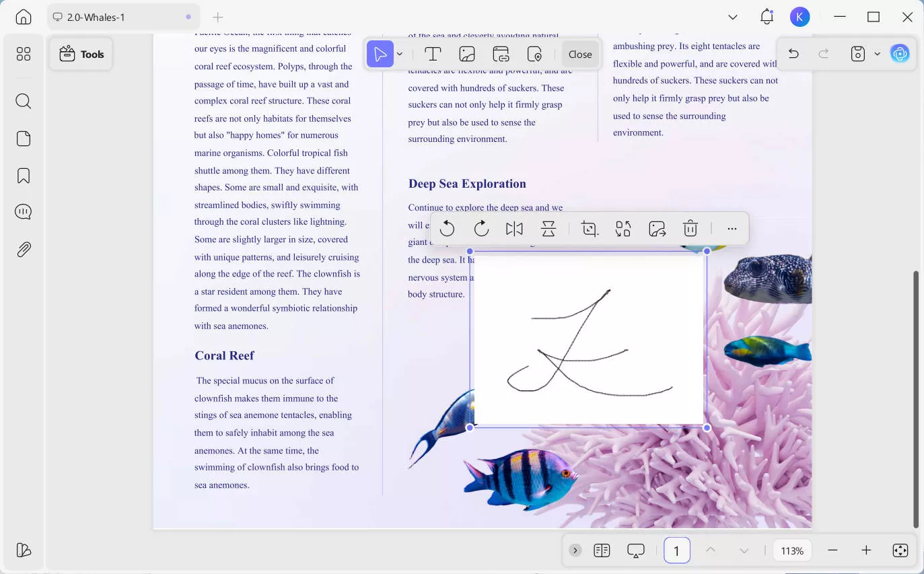Select the Add Image tool
This screenshot has width=924, height=574.
point(467,54)
